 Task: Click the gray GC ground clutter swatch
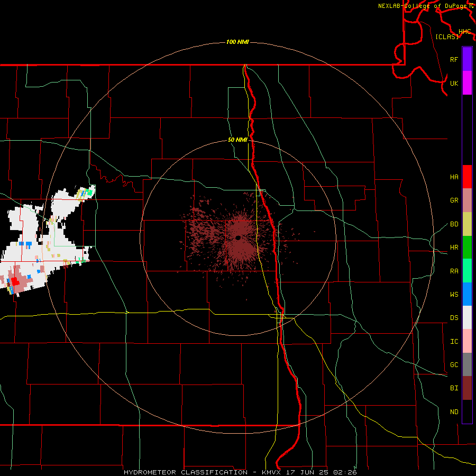coord(467,364)
